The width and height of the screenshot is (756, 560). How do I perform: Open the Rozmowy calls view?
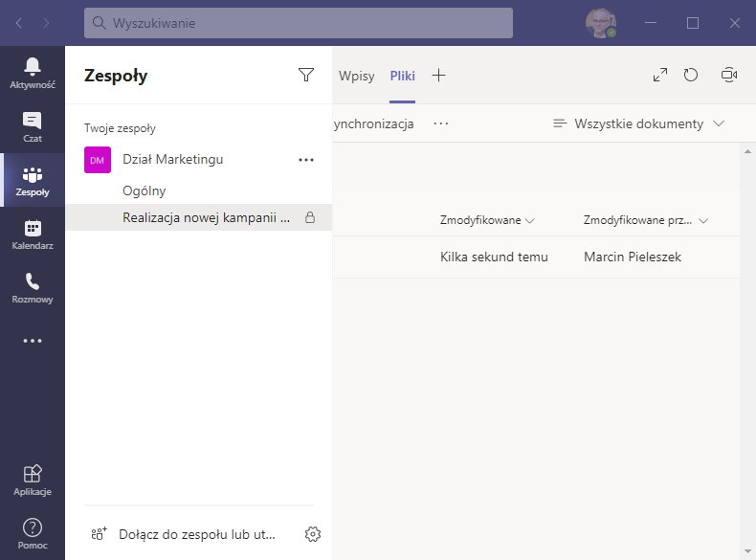click(33, 287)
